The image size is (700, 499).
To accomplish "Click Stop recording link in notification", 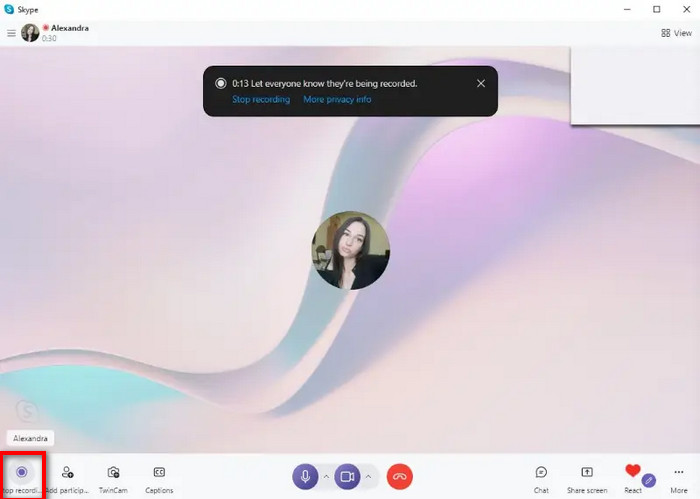I will 261,100.
